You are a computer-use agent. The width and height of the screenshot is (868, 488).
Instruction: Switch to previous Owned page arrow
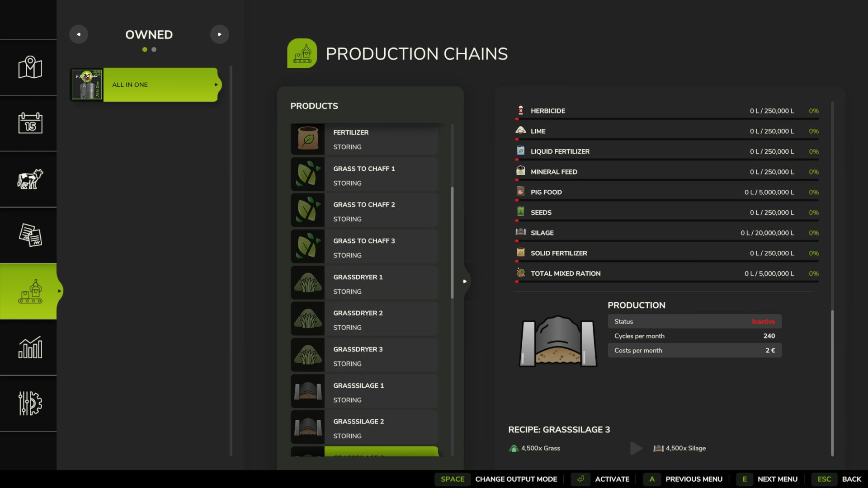pos(79,34)
